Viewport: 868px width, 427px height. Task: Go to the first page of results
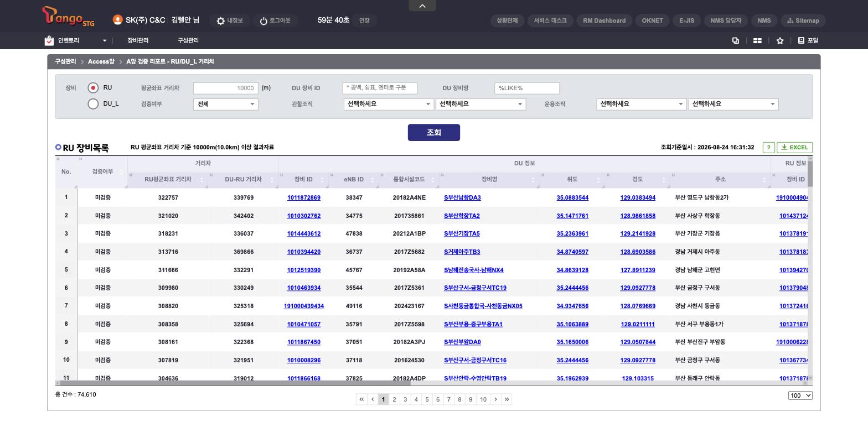point(361,399)
